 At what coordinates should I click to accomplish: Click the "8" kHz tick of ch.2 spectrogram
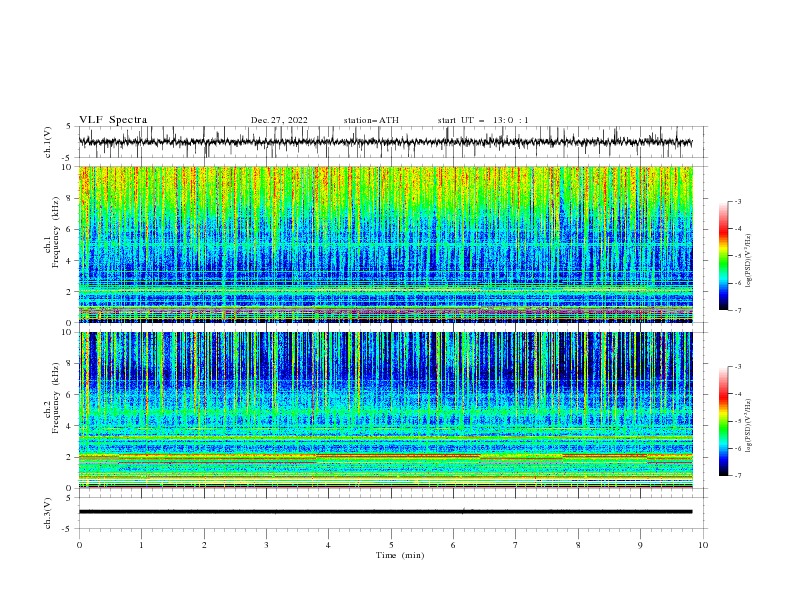[70, 364]
